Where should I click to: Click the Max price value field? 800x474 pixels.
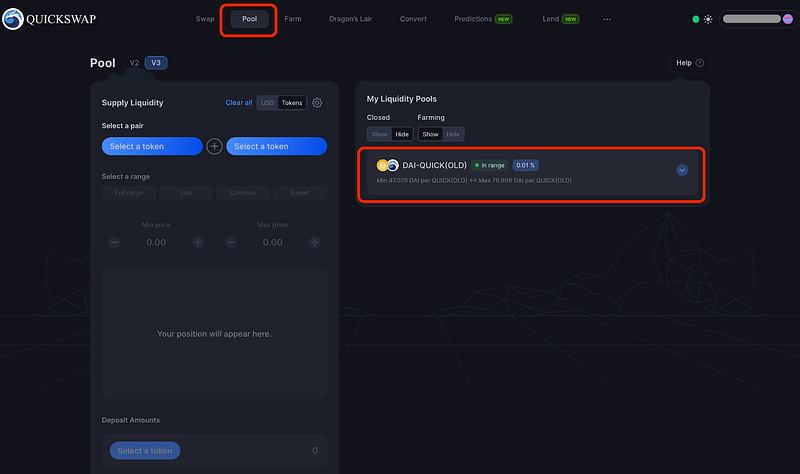(272, 242)
